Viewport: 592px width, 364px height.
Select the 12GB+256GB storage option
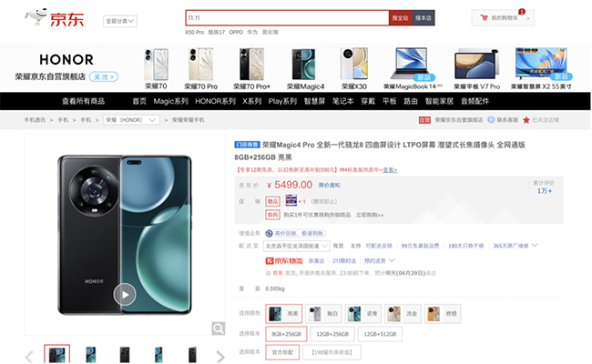(332, 334)
